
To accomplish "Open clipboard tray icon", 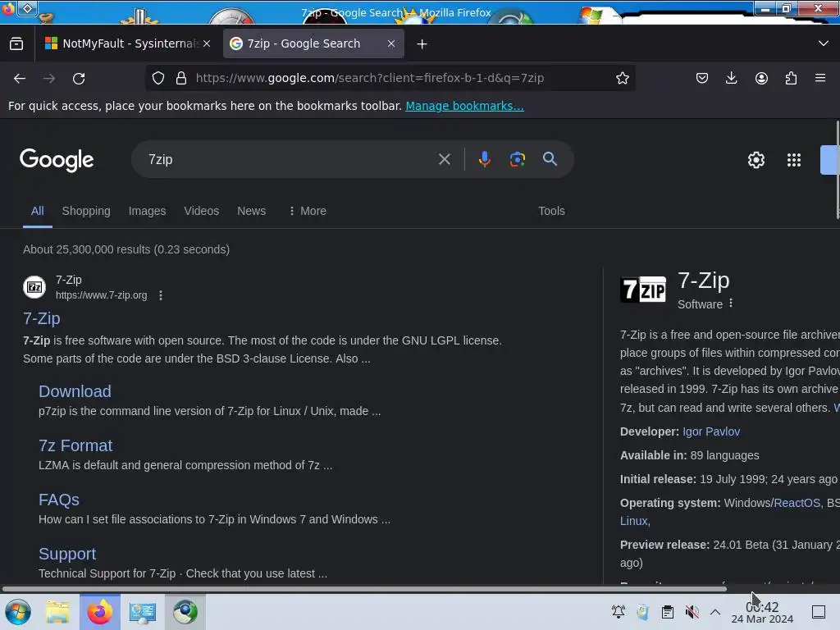I will (x=667, y=612).
